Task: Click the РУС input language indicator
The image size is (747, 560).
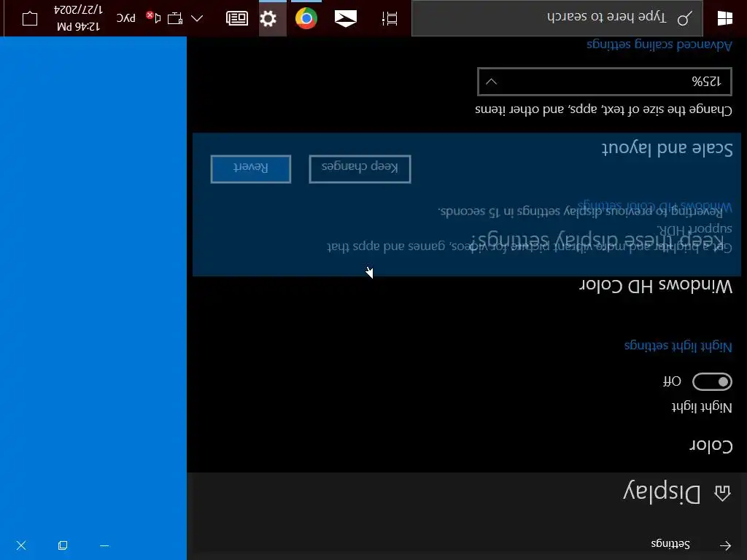Action: 125,18
